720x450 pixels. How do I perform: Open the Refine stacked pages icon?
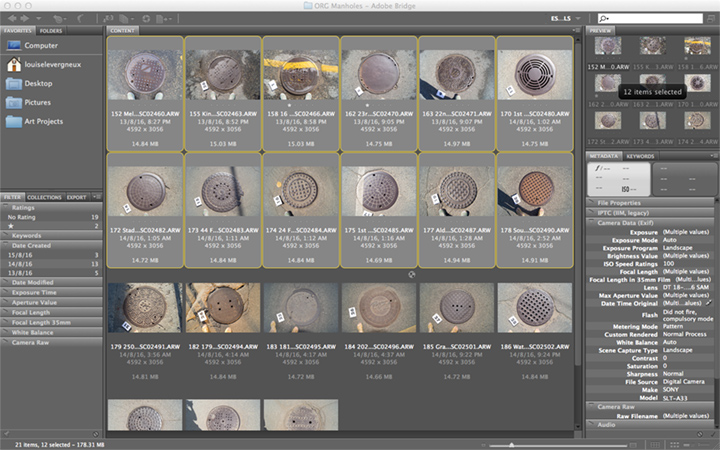126,18
